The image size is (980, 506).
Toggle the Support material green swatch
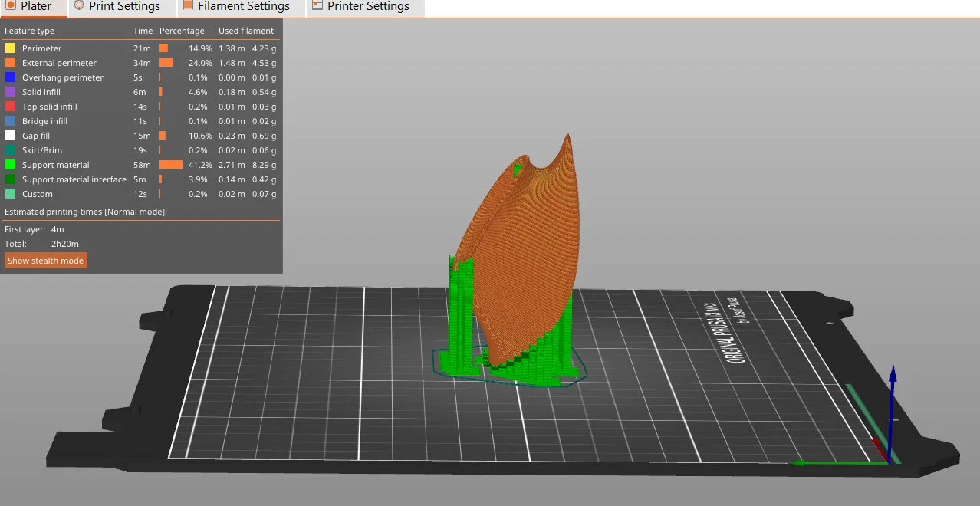click(10, 165)
